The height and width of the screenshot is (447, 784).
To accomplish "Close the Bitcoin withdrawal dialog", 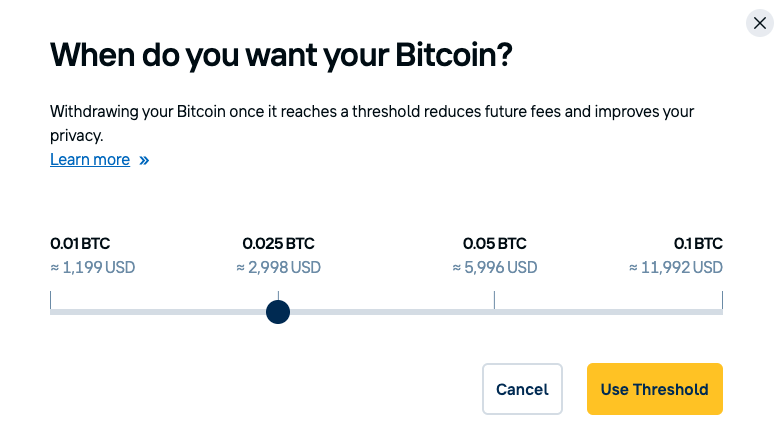I will click(x=761, y=23).
